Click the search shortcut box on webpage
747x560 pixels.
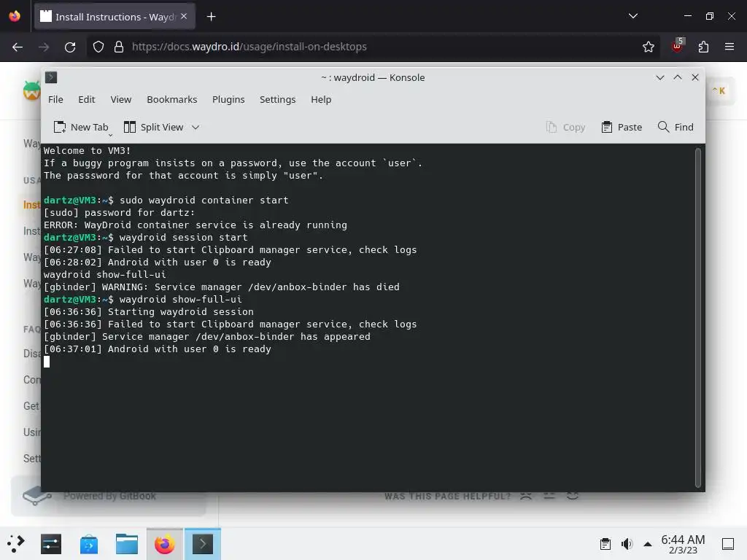pyautogui.click(x=720, y=90)
